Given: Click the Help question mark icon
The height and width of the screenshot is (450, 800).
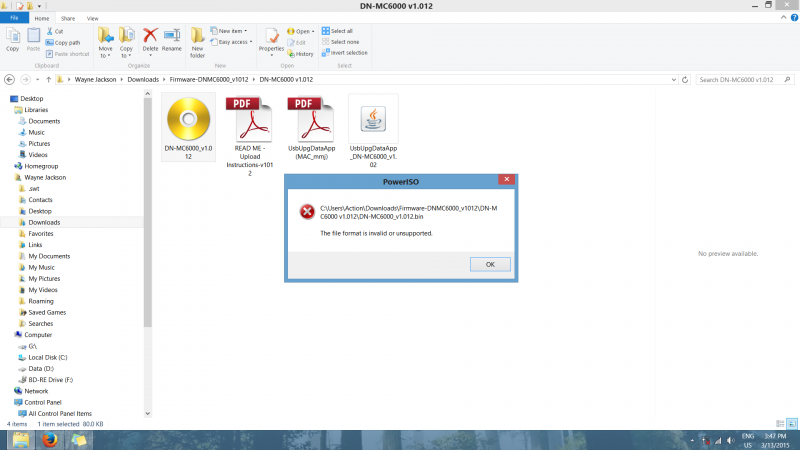Looking at the screenshot, I should pyautogui.click(x=794, y=18).
